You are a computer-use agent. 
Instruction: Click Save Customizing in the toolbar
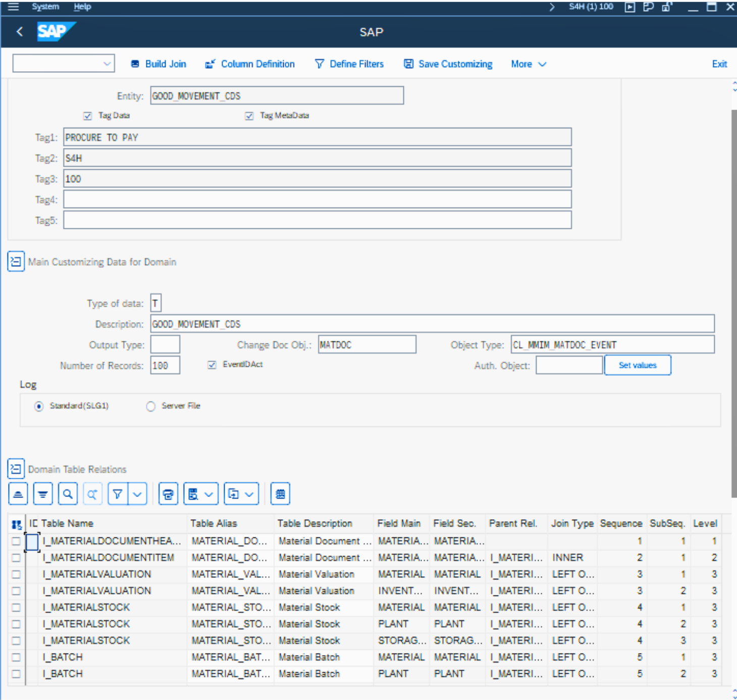point(448,64)
